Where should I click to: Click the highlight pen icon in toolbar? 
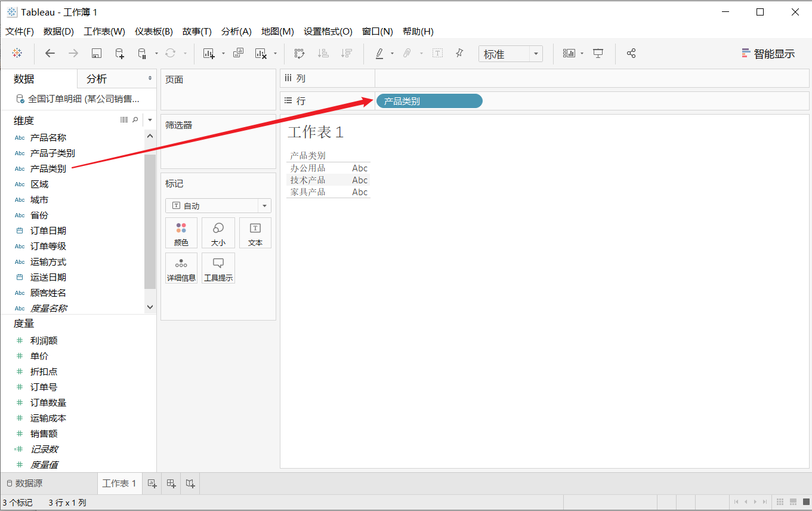[379, 53]
